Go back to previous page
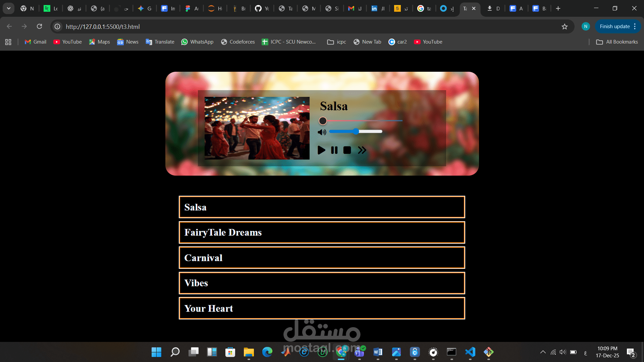 pos(9,26)
